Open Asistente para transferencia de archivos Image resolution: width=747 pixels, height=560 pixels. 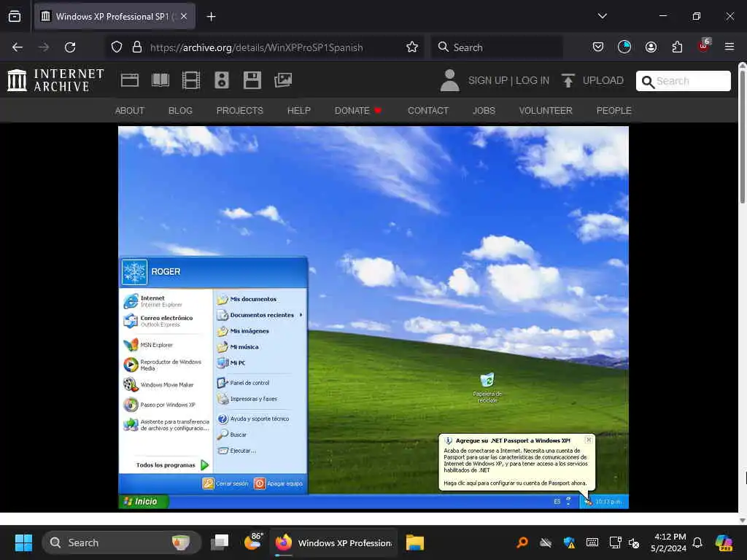pos(166,425)
